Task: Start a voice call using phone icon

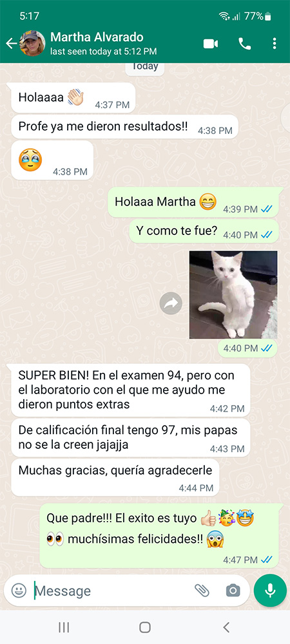Action: [245, 44]
